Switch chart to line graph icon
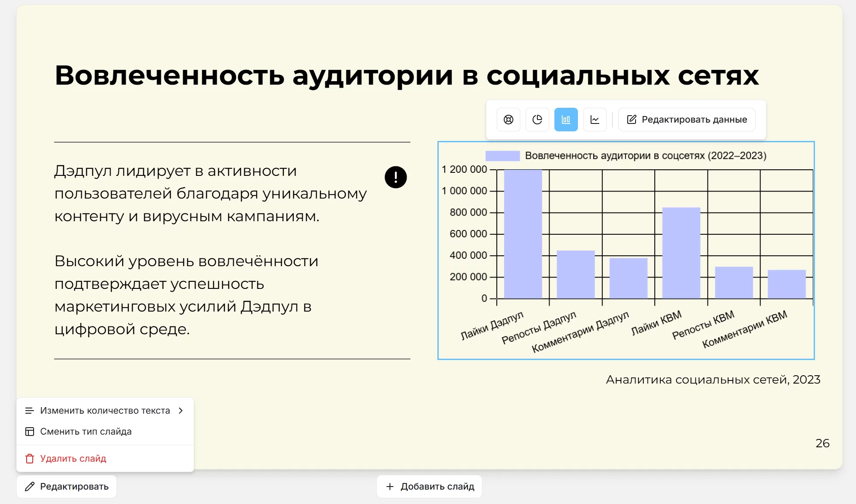 point(595,120)
